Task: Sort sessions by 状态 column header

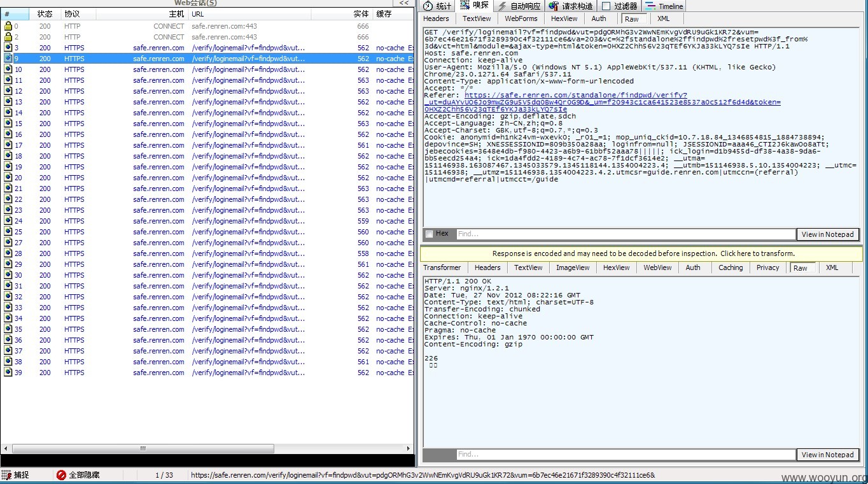Action: [45, 14]
